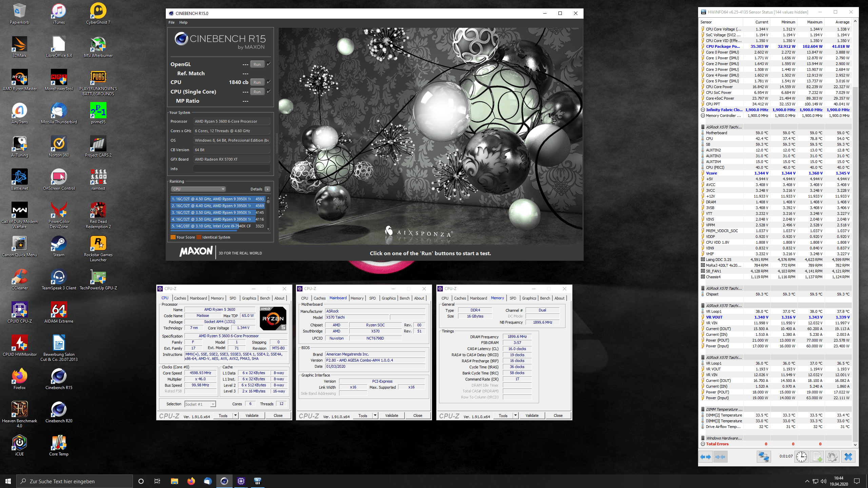Click the Cinebench Info input field
This screenshot has width=868, height=488.
[x=232, y=169]
